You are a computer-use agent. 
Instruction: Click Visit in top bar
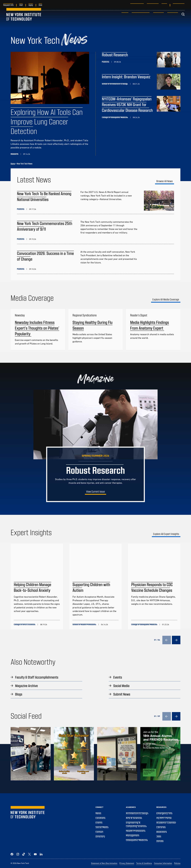[x=21, y=5]
